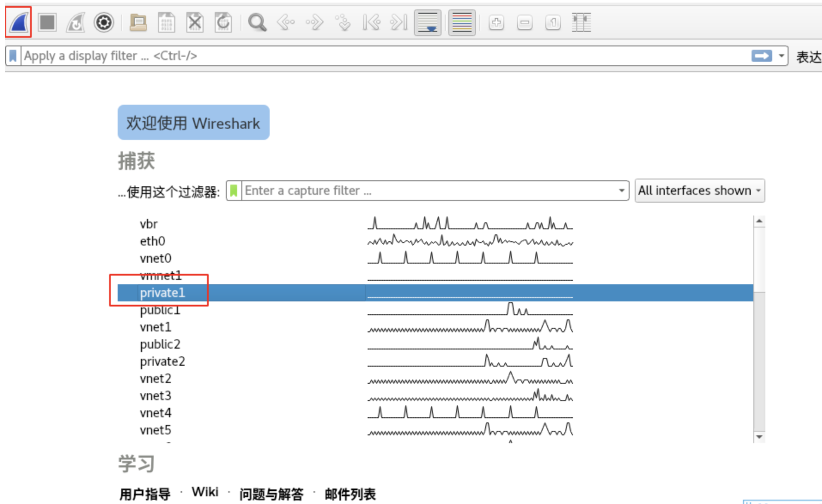Close the capture file icon
The image size is (822, 504).
pyautogui.click(x=195, y=22)
